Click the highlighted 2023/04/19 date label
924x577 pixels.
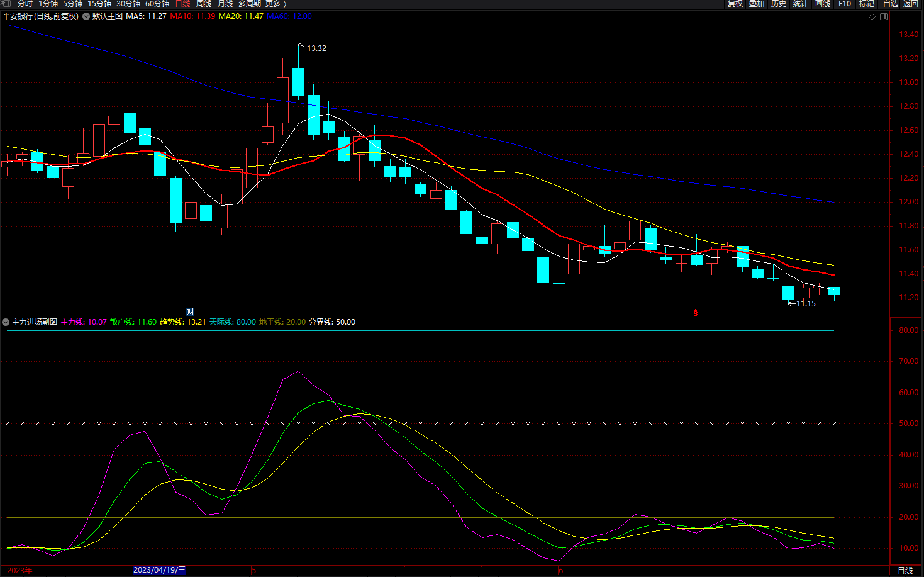[159, 570]
